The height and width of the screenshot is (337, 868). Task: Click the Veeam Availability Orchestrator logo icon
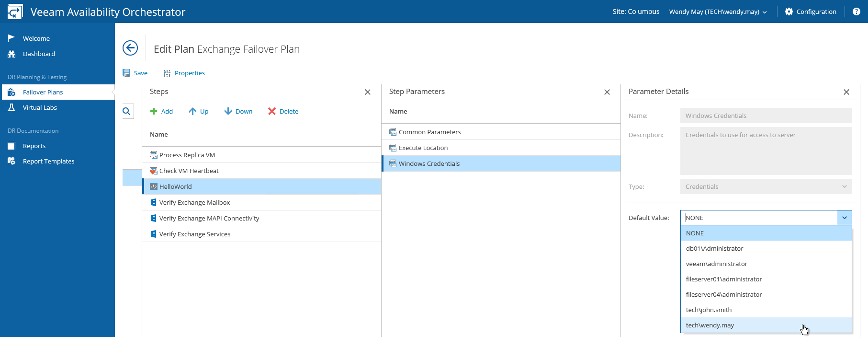[x=15, y=12]
